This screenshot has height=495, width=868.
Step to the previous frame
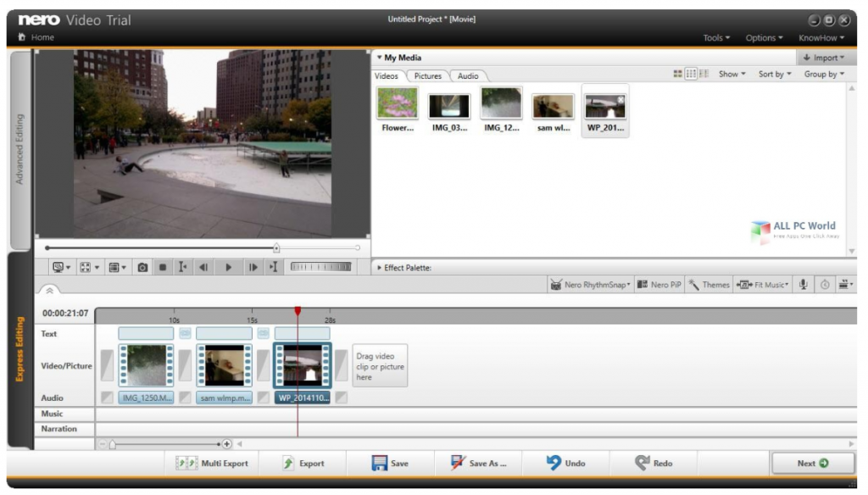[x=203, y=268]
